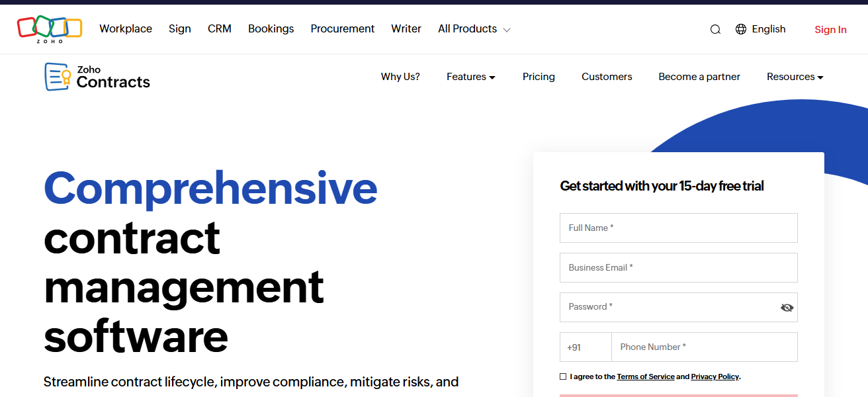Select the English language option
The width and height of the screenshot is (868, 397).
click(769, 29)
